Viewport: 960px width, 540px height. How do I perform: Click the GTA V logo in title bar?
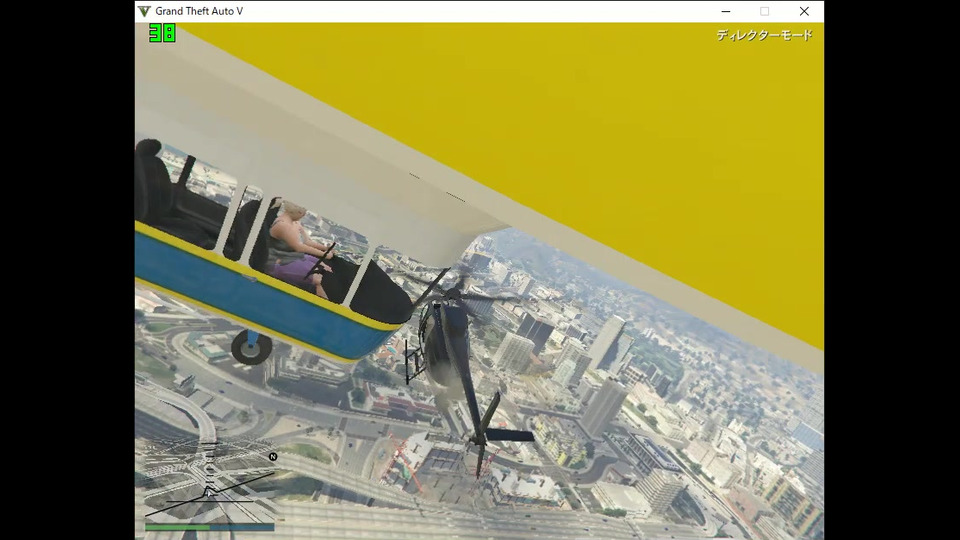(x=144, y=11)
